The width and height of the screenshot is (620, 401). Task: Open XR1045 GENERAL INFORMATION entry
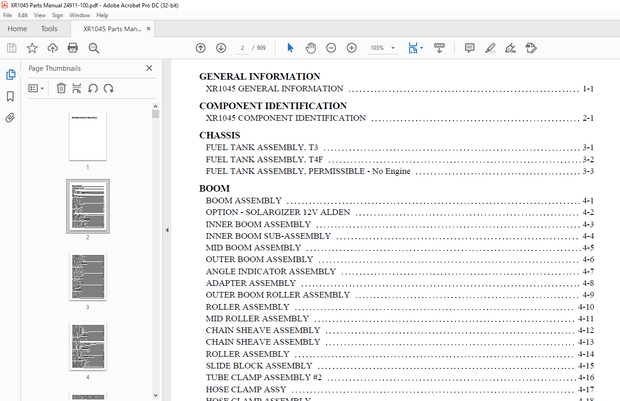click(x=399, y=89)
